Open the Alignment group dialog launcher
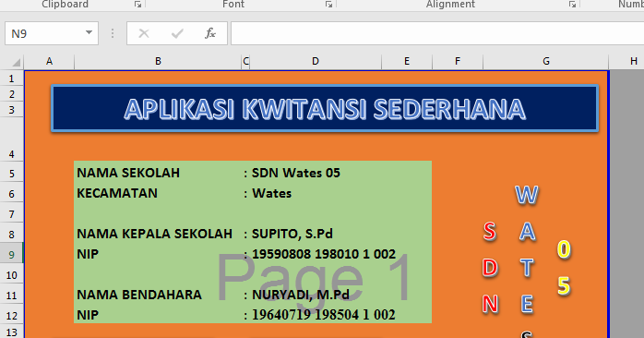The height and width of the screenshot is (338, 644). [x=572, y=4]
